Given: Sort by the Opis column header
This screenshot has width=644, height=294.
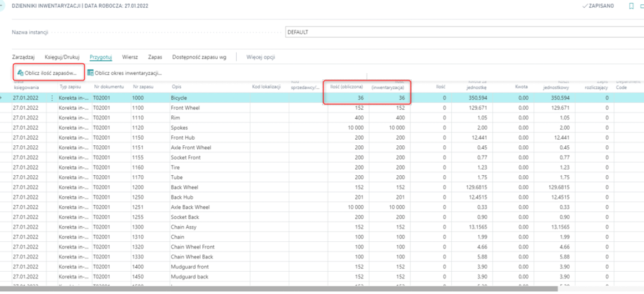Looking at the screenshot, I should point(177,87).
